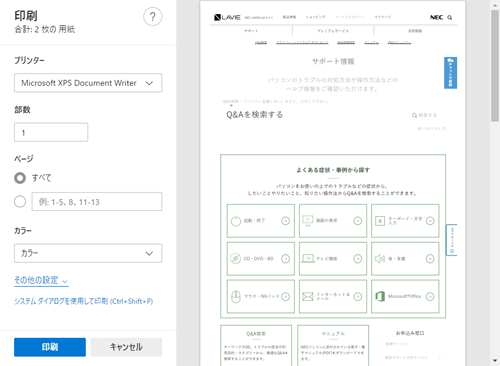Click the white outlined side tab in preview

[x=452, y=240]
